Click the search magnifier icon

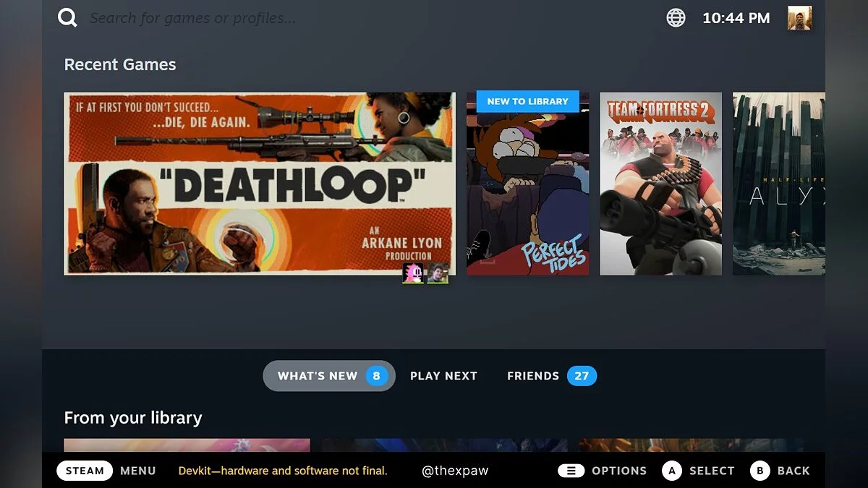click(68, 17)
